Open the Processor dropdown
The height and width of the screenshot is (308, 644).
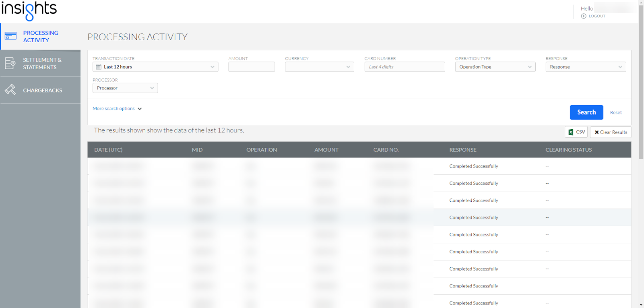coord(125,88)
